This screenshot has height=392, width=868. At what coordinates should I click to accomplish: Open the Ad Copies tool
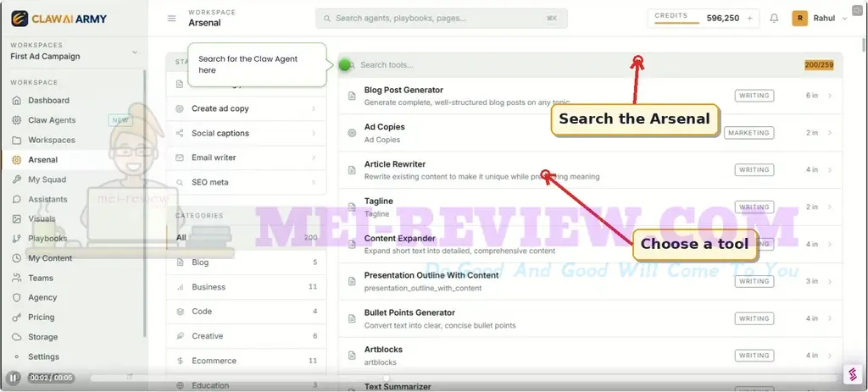pos(590,133)
